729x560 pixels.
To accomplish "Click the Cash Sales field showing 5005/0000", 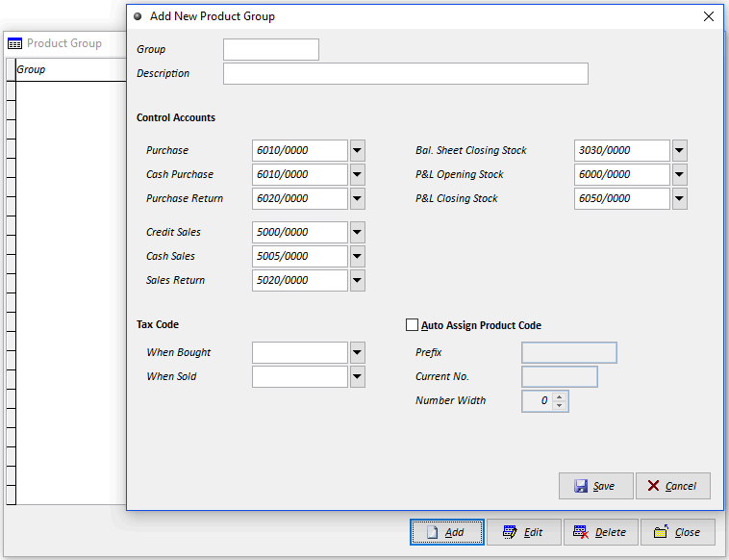I will point(300,256).
